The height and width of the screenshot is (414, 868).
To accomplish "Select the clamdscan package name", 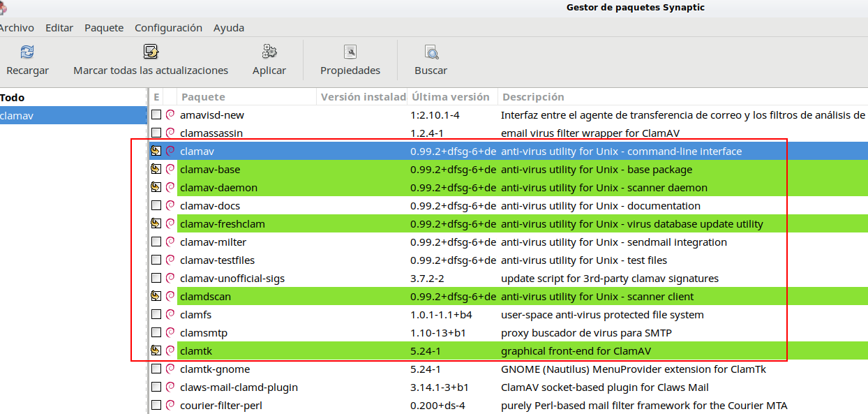I will 205,297.
